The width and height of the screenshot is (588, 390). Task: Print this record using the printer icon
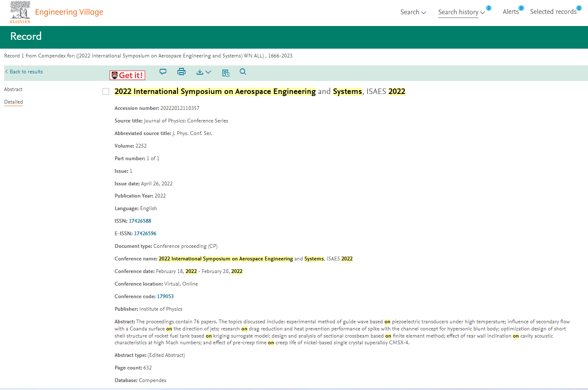pos(181,72)
